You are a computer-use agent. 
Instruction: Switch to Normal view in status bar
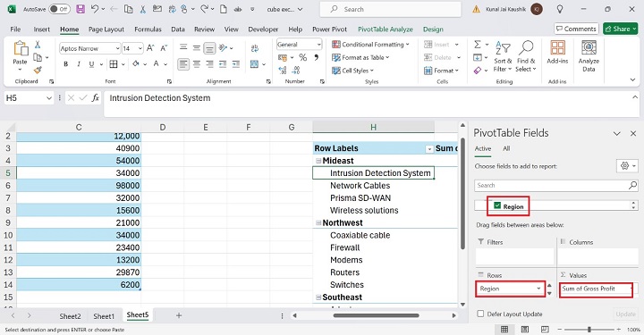pyautogui.click(x=504, y=330)
